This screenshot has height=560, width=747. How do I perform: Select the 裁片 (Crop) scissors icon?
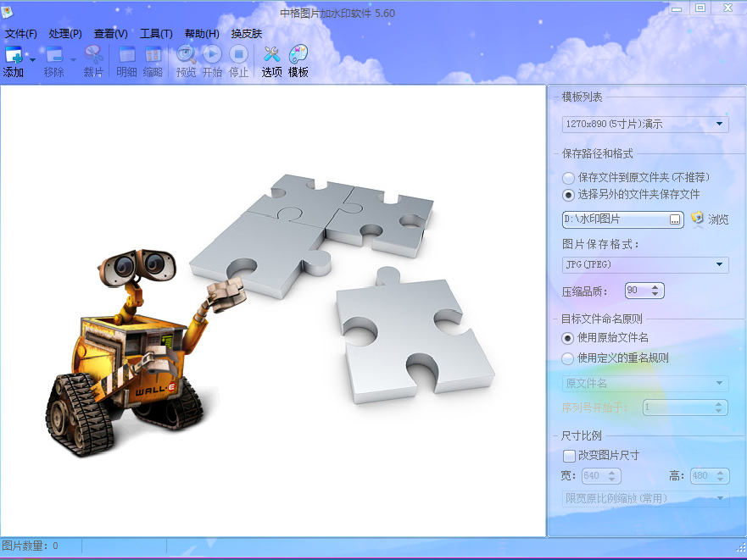pyautogui.click(x=94, y=55)
